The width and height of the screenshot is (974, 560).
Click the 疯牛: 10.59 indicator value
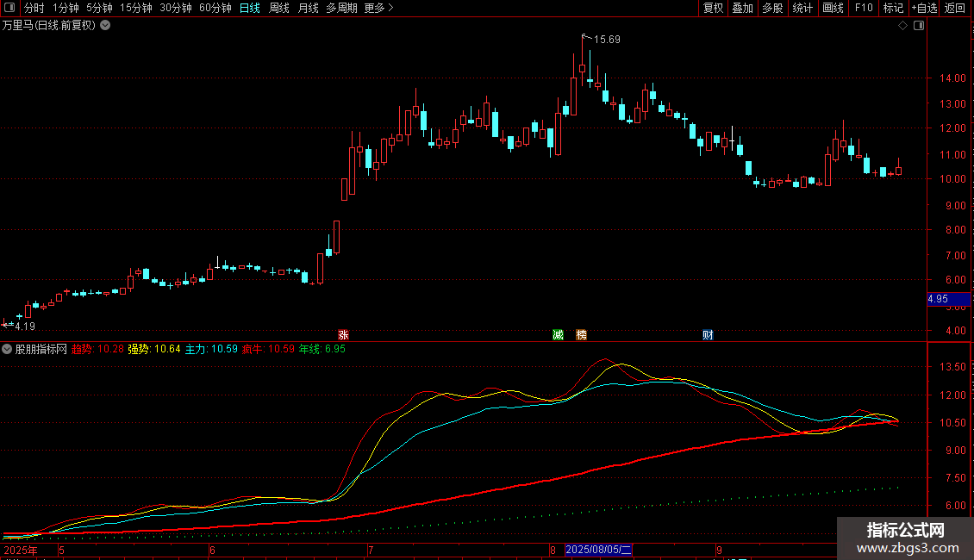pos(268,349)
